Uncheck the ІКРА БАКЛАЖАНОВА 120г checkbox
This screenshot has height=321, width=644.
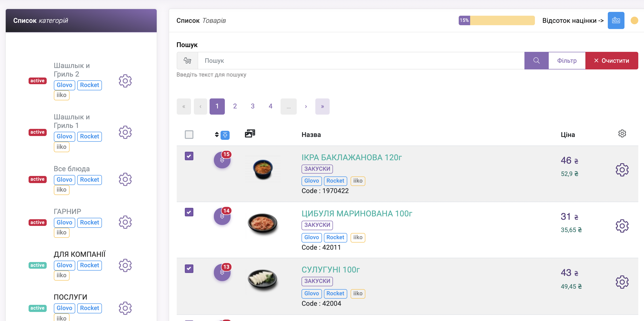click(x=189, y=156)
